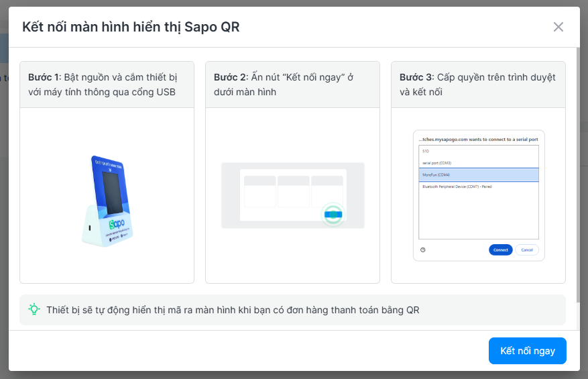Screen dimensions: 588x379
Task: Select the "Bước 3" instruction heading
Action: (477, 85)
